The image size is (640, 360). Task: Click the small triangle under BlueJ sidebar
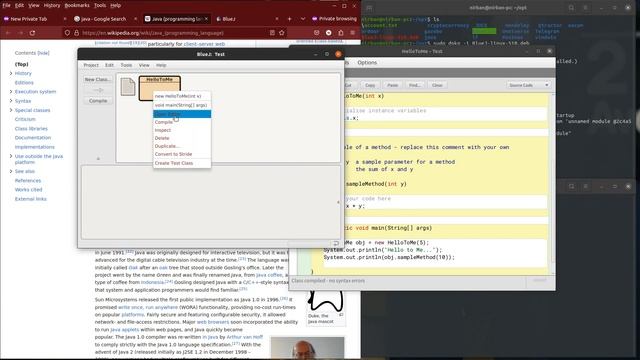[98, 158]
